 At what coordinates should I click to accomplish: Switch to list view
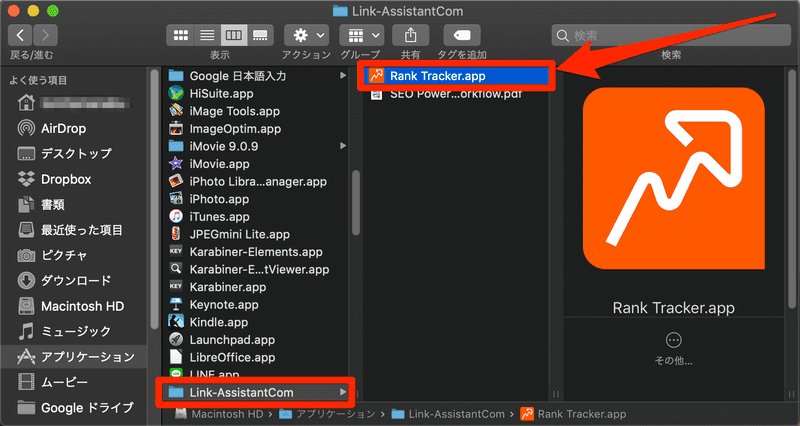207,35
